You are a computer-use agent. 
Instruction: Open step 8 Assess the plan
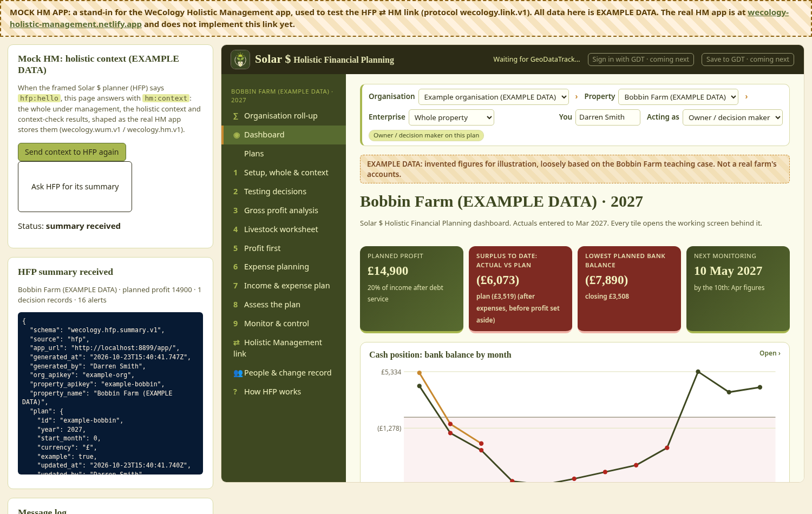284,305
